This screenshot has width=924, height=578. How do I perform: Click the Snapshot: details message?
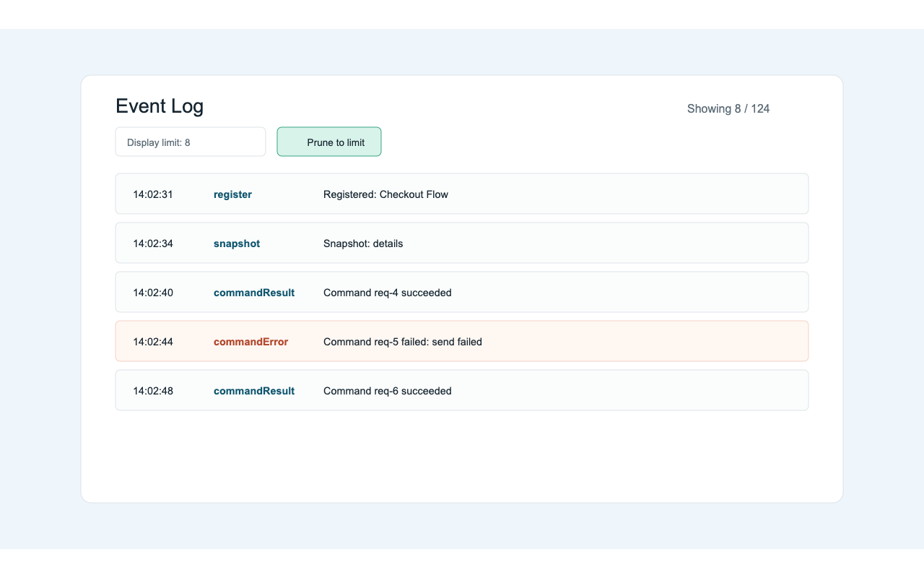point(363,243)
